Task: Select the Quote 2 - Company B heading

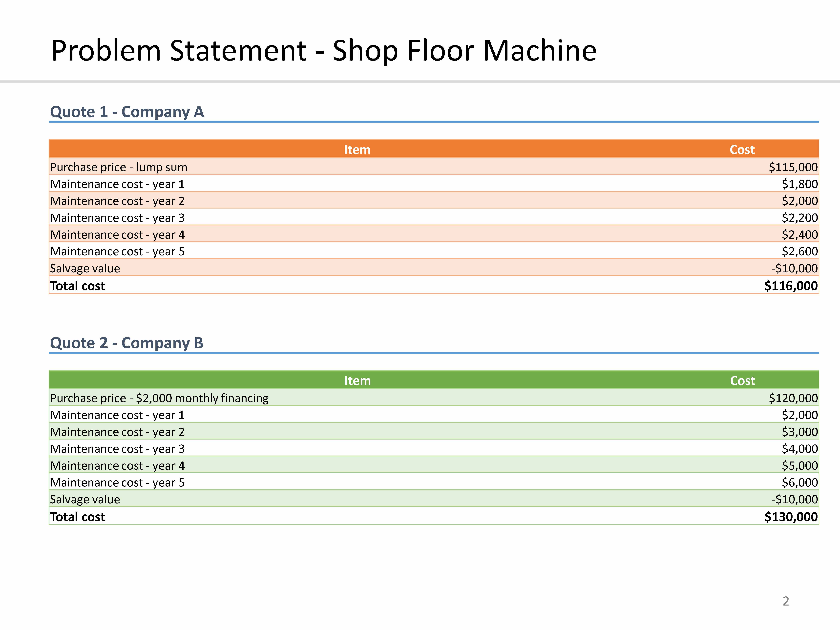Action: pyautogui.click(x=126, y=343)
